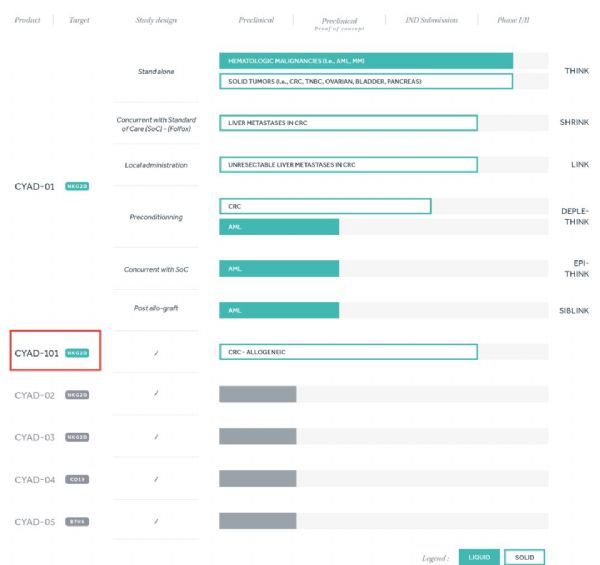Click the Target column header

coord(79,20)
